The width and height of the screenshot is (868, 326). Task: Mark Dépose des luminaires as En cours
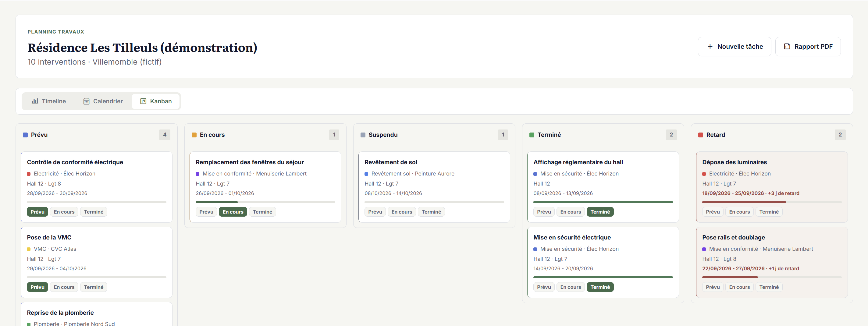[x=739, y=212]
